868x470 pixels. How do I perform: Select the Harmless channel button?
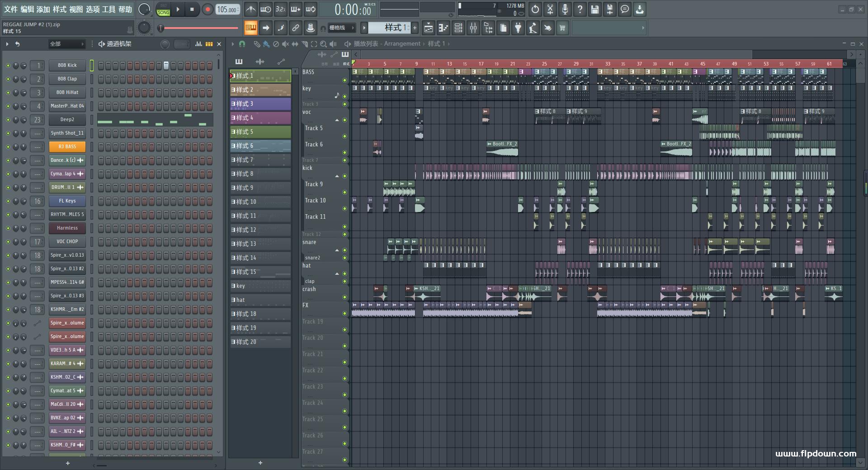67,228
